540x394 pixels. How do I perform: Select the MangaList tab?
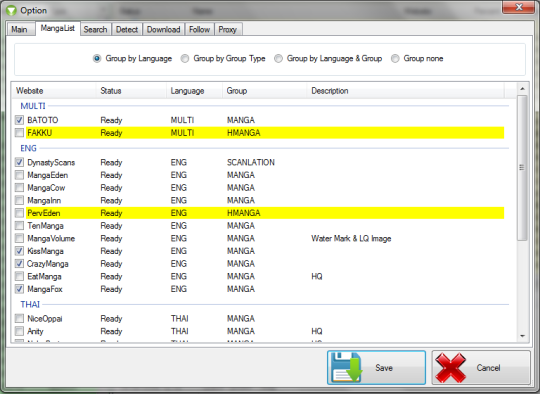click(58, 28)
